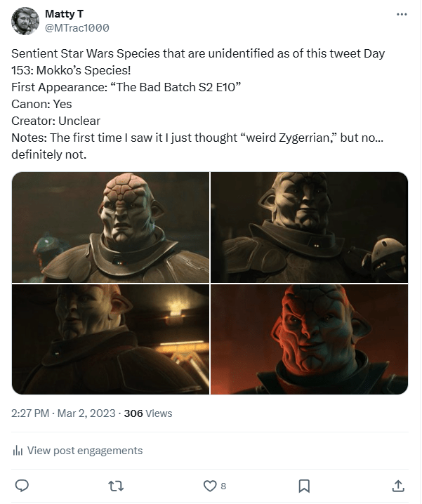422x504 pixels.
Task: Click the reply speech bubble icon
Action: [22, 485]
